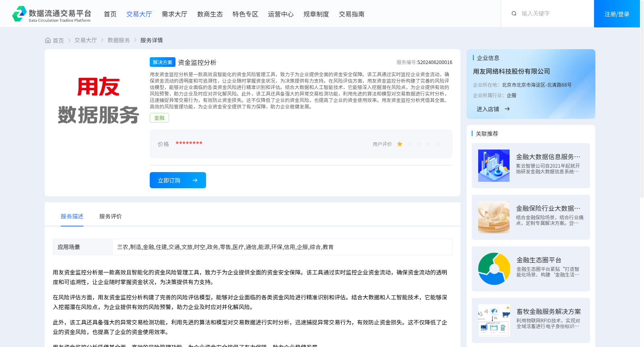The height and width of the screenshot is (347, 644).
Task: Click the 金融 category tag
Action: point(159,118)
